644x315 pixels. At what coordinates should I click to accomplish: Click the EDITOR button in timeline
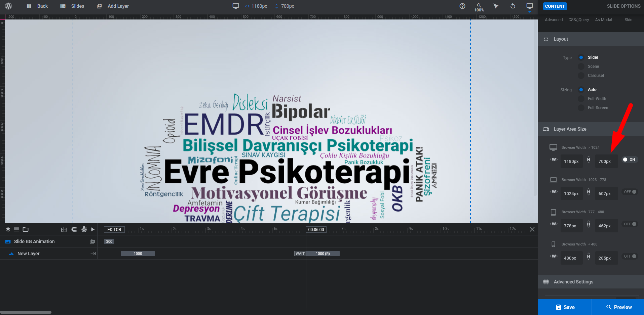(x=114, y=230)
